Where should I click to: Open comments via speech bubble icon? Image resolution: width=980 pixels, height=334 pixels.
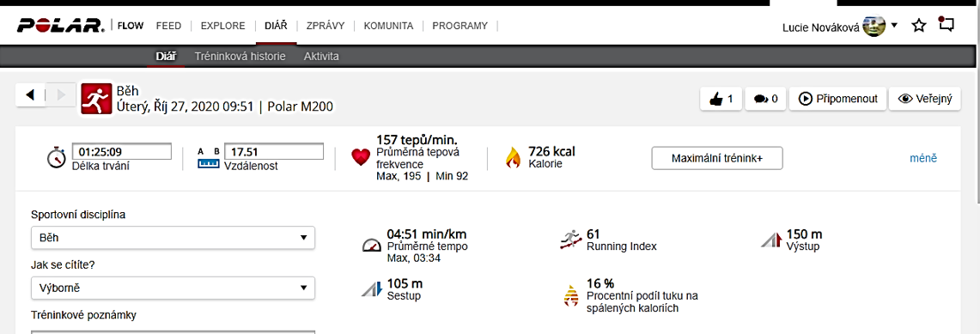[x=765, y=99]
